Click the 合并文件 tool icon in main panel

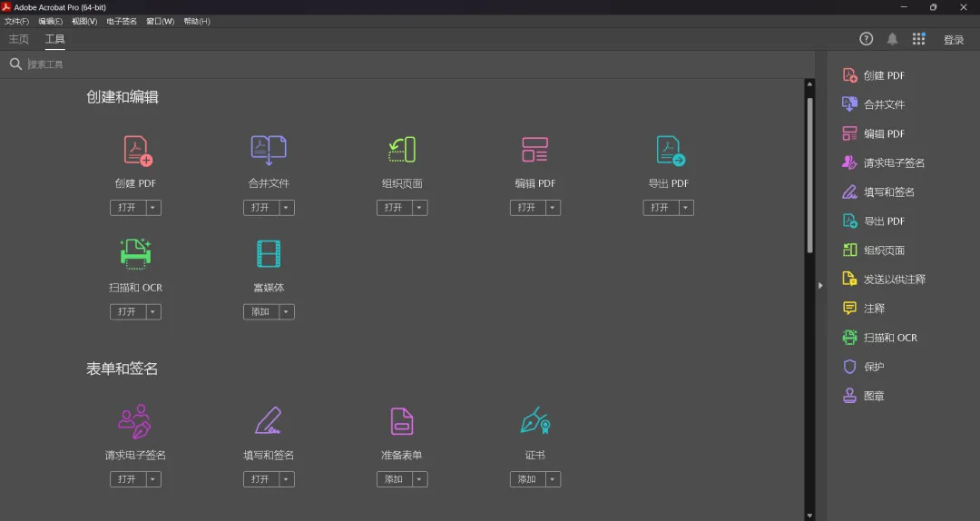pos(269,150)
